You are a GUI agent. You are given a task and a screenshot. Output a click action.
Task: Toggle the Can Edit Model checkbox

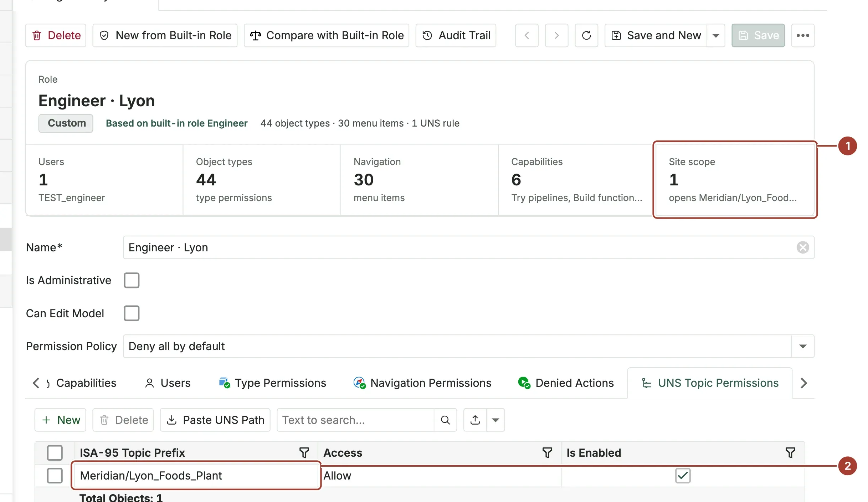point(132,313)
